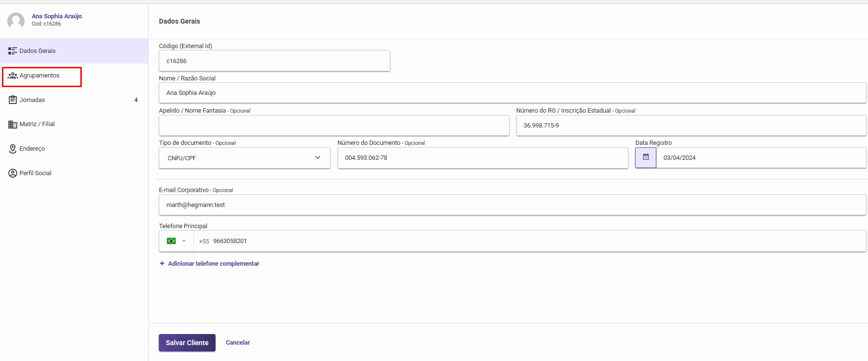This screenshot has width=868, height=361.
Task: Click the Agrupamentos people icon
Action: click(x=13, y=76)
